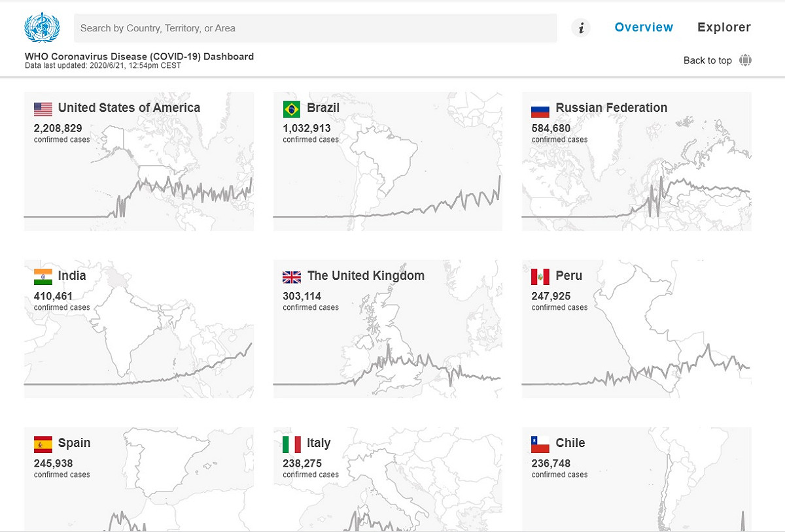
Task: Open the info icon button
Action: tap(581, 28)
